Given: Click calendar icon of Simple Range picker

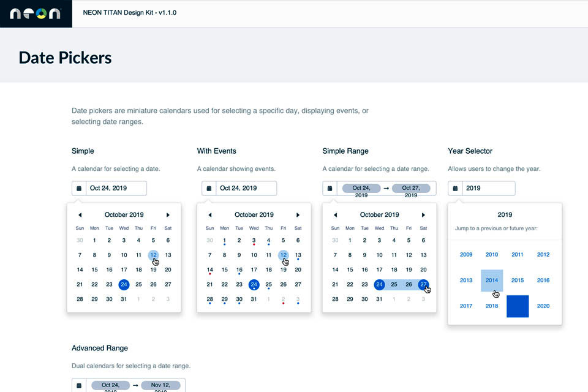Looking at the screenshot, I should (330, 189).
